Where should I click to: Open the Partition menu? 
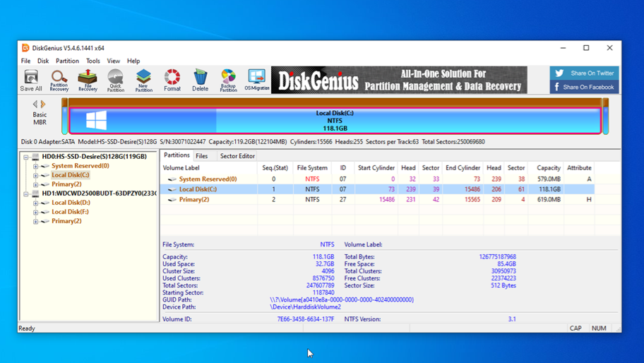coord(67,61)
